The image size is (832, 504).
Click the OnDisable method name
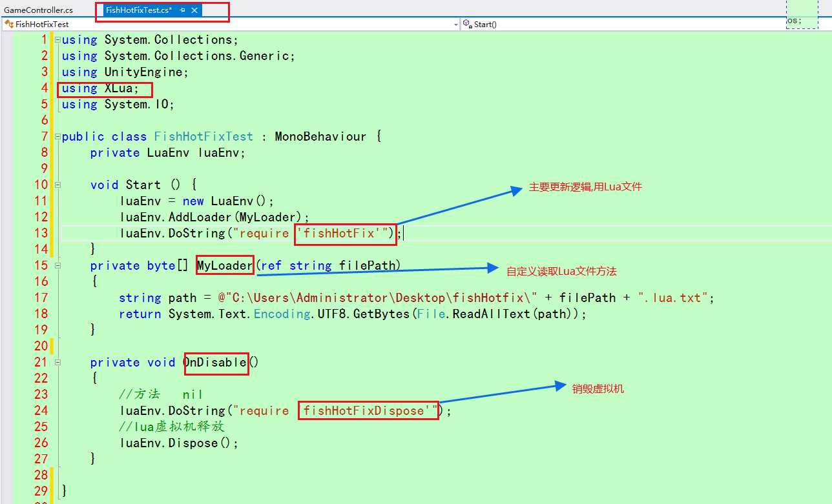(x=215, y=362)
